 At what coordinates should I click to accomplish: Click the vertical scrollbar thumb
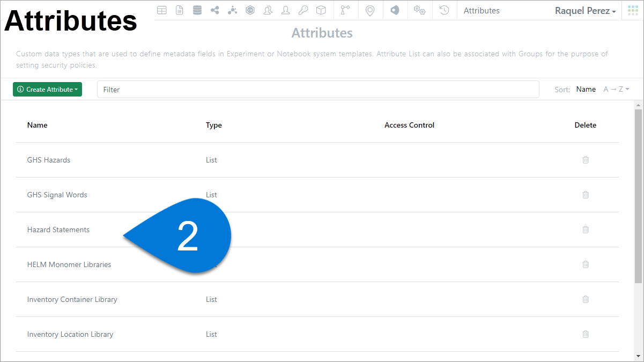[639, 196]
